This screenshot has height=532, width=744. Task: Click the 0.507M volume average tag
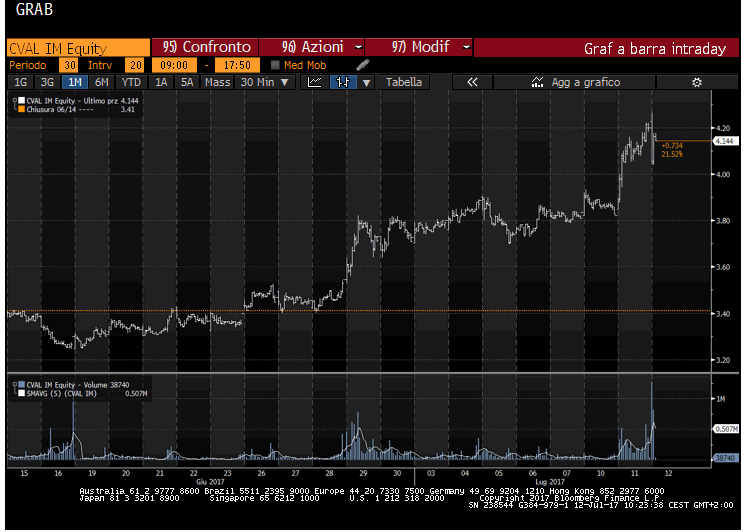[726, 429]
